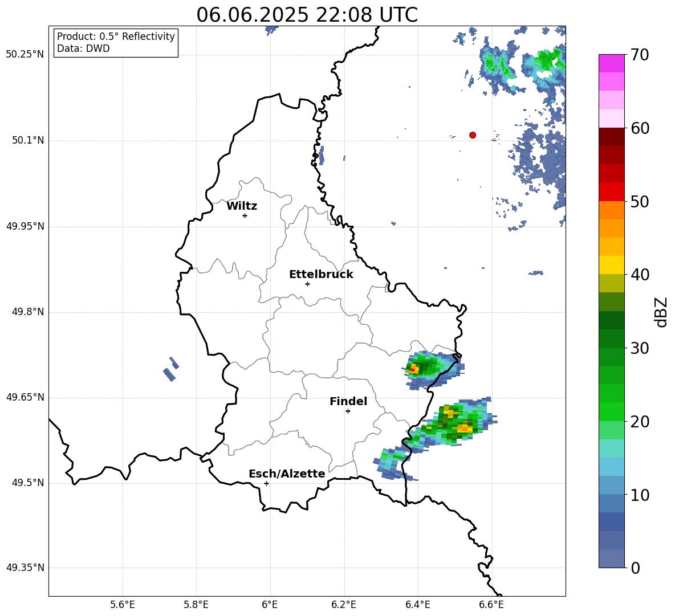This screenshot has width=675, height=616.
Task: Click the 49.95°N latitude label
Action: [25, 226]
